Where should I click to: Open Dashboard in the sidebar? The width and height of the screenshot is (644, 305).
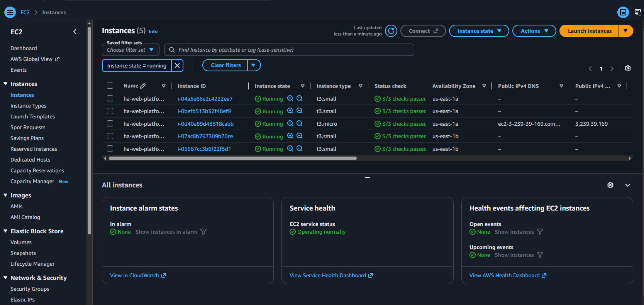[24, 48]
